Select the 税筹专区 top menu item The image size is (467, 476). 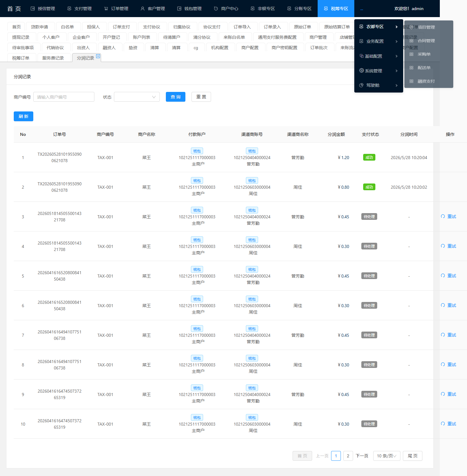coord(336,9)
